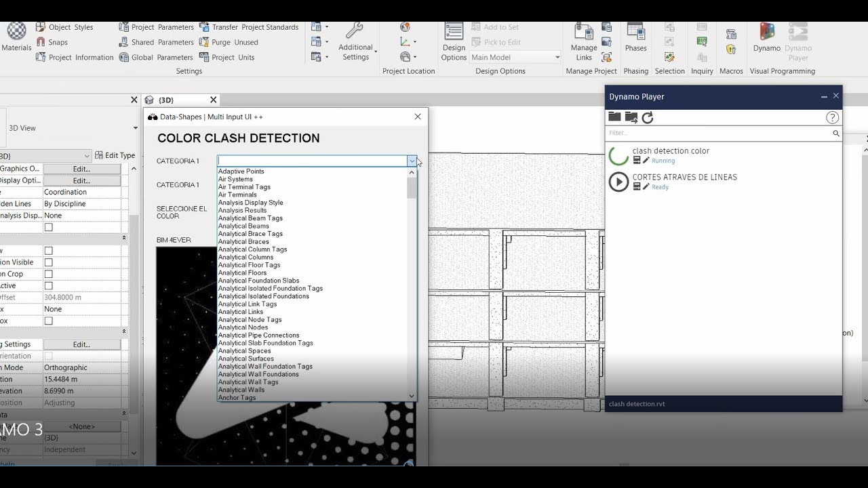Select Analytical Columns from list
This screenshot has height=488, width=868.
click(245, 257)
